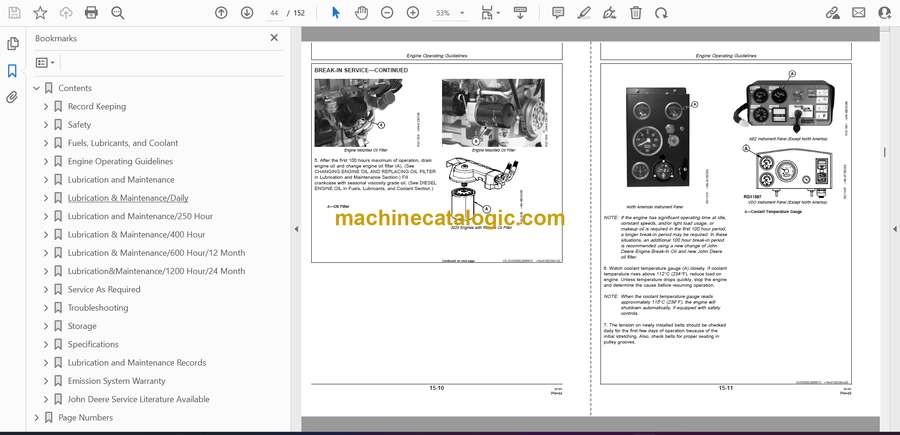Click the zoom in plus button

click(x=413, y=13)
